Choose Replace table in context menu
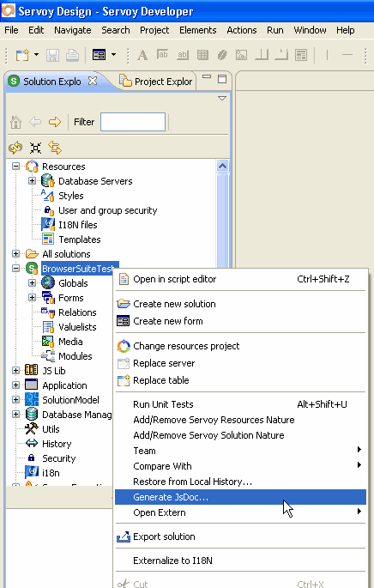 (x=240, y=380)
